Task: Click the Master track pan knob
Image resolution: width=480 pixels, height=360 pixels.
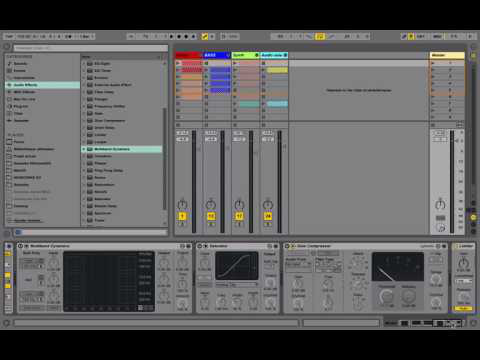Action: tap(440, 204)
